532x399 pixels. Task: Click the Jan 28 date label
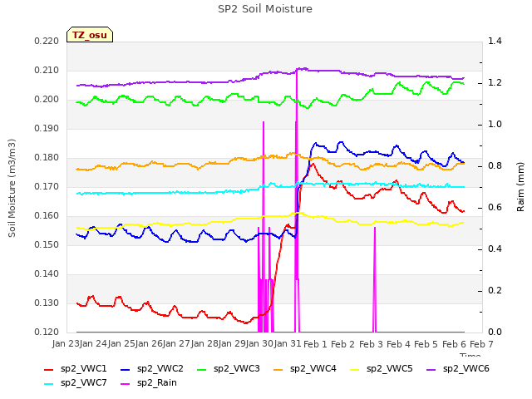pos(204,344)
